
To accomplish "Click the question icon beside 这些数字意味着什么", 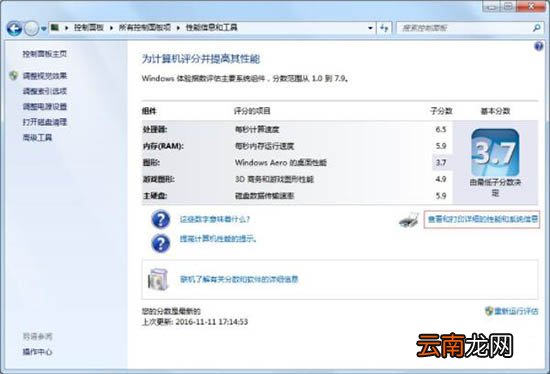I will 161,220.
